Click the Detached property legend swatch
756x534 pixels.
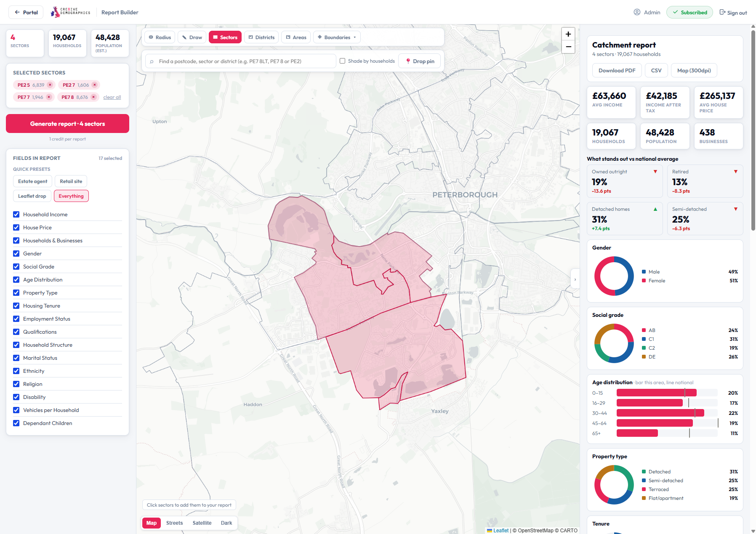tap(644, 472)
